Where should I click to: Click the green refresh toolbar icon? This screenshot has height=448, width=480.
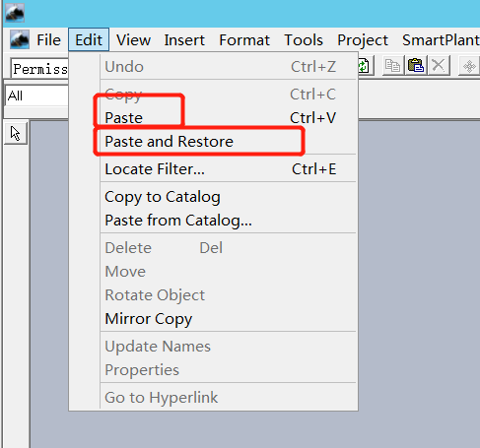click(x=366, y=65)
